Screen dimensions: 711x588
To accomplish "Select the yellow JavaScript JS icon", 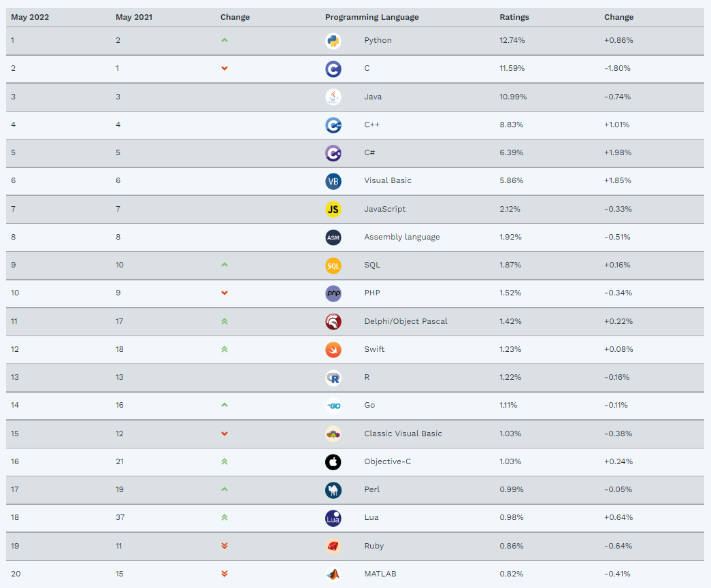I will click(333, 209).
